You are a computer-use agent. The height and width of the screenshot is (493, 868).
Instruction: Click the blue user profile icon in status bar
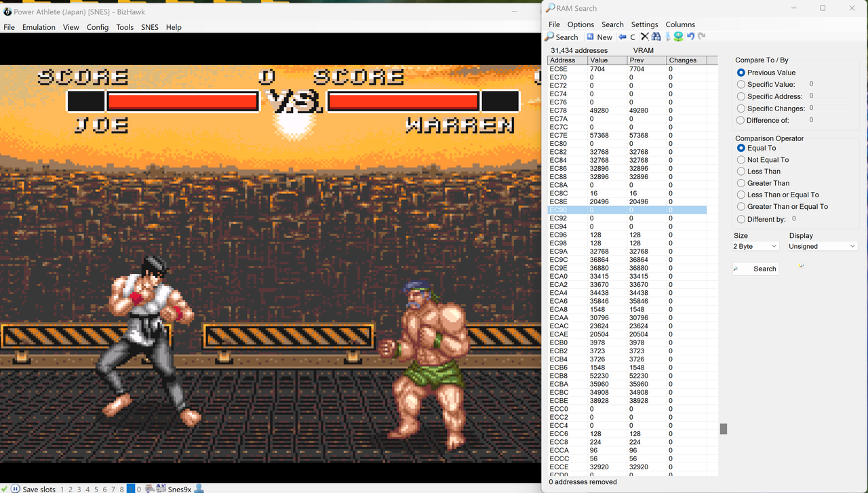pyautogui.click(x=199, y=489)
